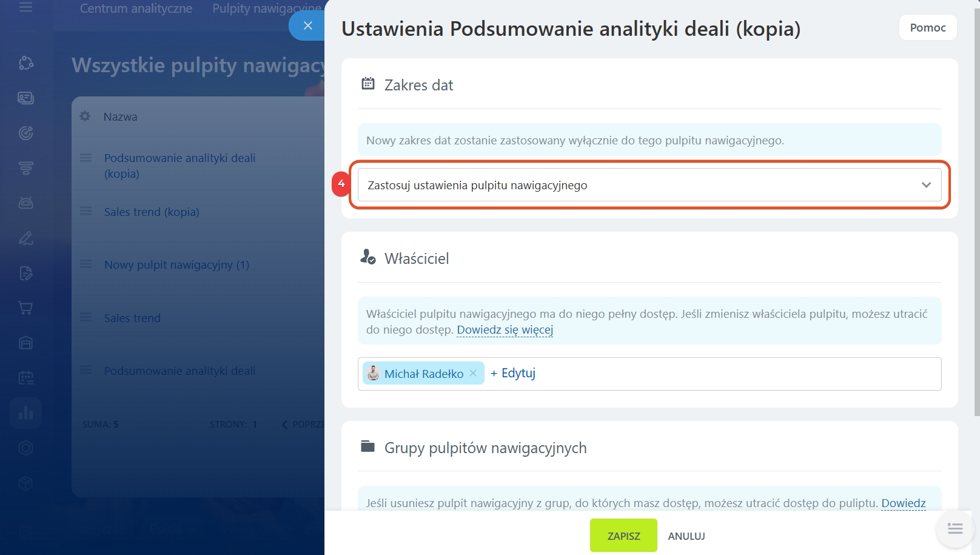Click the 'Właściciel' section heading
980x555 pixels.
pyautogui.click(x=417, y=258)
